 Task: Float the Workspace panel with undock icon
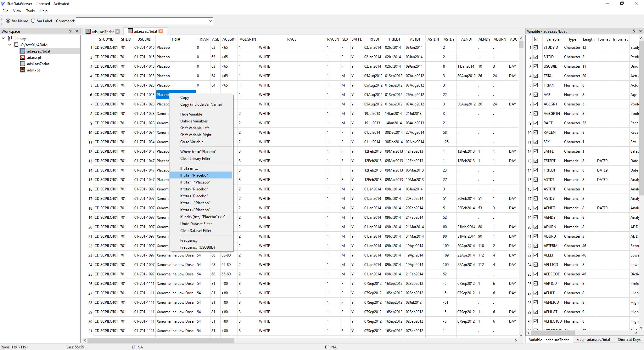[70, 31]
